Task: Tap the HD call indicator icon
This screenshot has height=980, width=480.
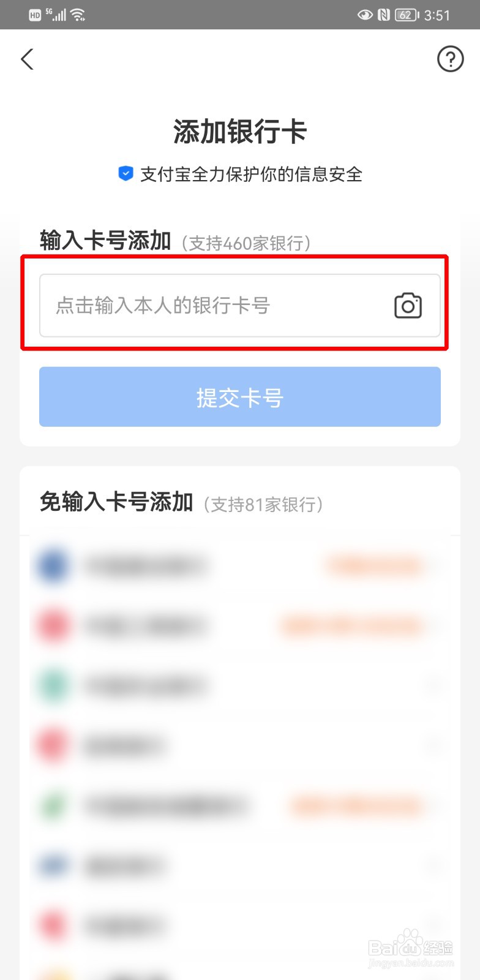Action: (35, 15)
